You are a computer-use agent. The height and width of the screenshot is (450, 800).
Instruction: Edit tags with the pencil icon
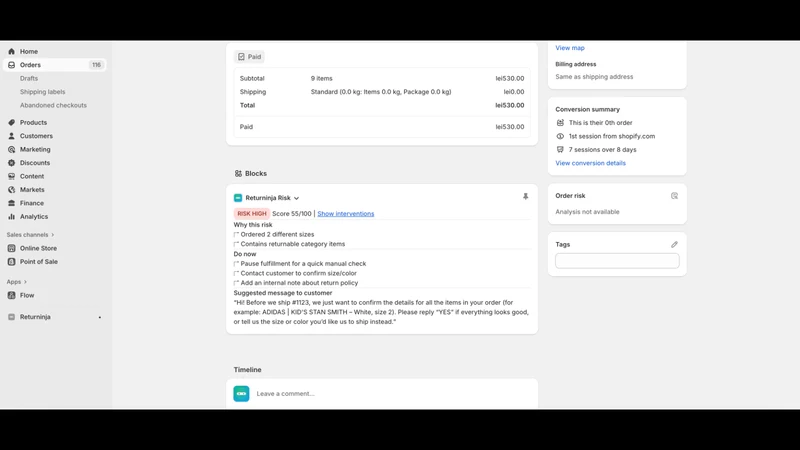674,244
